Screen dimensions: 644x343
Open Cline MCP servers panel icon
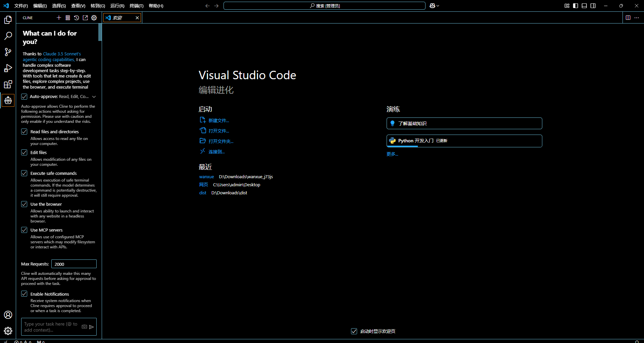[x=68, y=18]
